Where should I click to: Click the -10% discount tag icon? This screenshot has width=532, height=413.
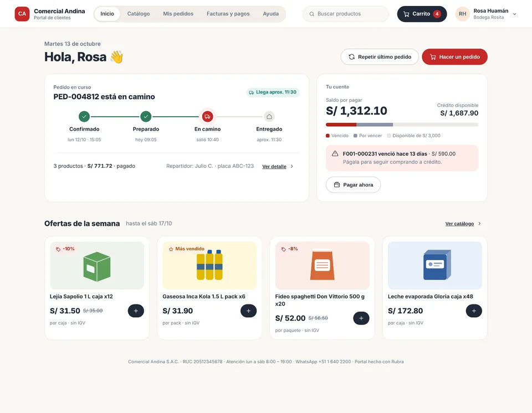pyautogui.click(x=58, y=249)
